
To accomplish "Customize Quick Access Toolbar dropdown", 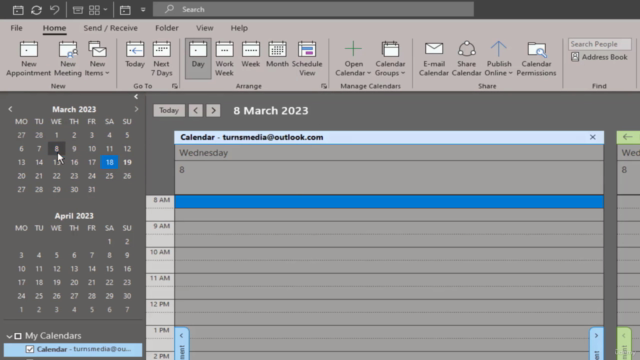I will point(143,9).
